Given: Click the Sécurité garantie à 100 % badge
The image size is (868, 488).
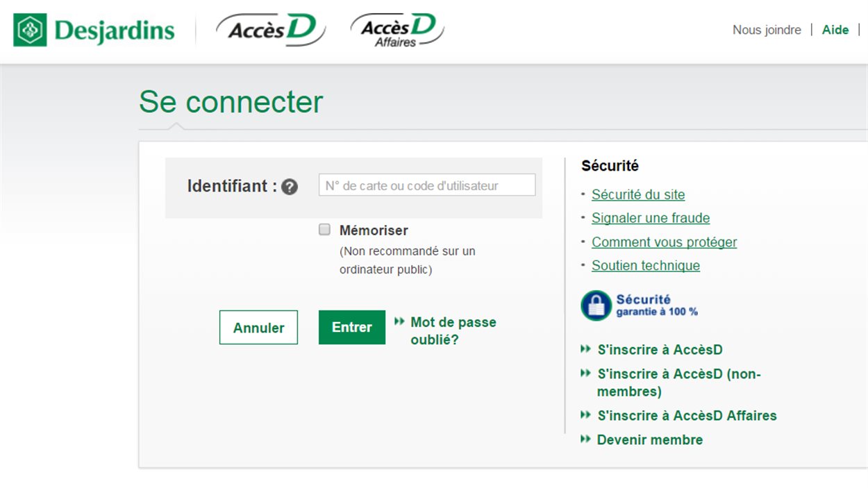Looking at the screenshot, I should 639,305.
